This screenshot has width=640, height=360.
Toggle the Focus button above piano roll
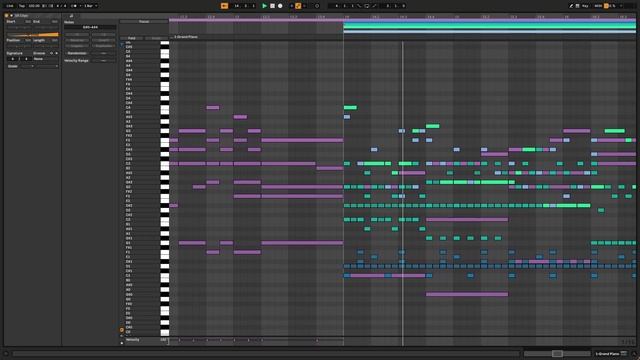tap(144, 22)
